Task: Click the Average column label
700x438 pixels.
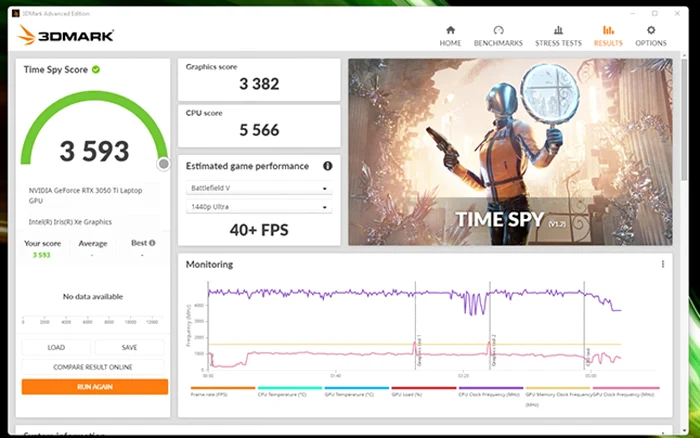Action: tap(93, 243)
